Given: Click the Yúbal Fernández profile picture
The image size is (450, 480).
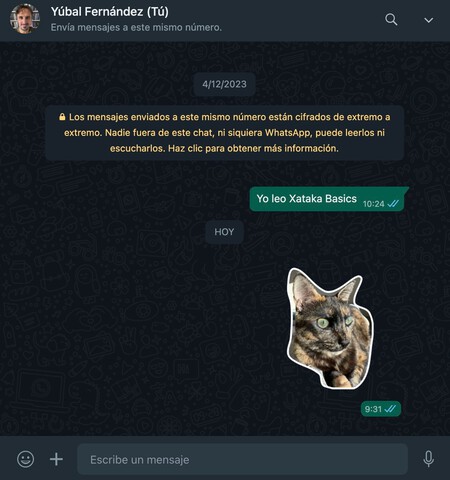Looking at the screenshot, I should point(25,19).
